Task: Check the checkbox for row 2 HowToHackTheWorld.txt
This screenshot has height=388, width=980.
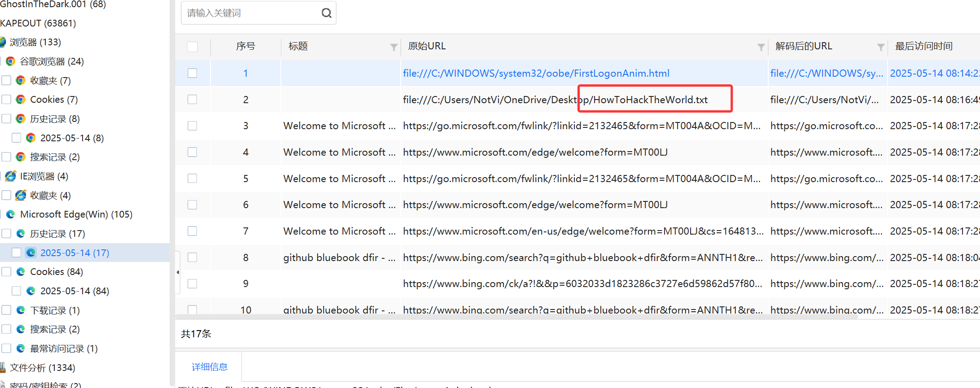Action: (192, 99)
